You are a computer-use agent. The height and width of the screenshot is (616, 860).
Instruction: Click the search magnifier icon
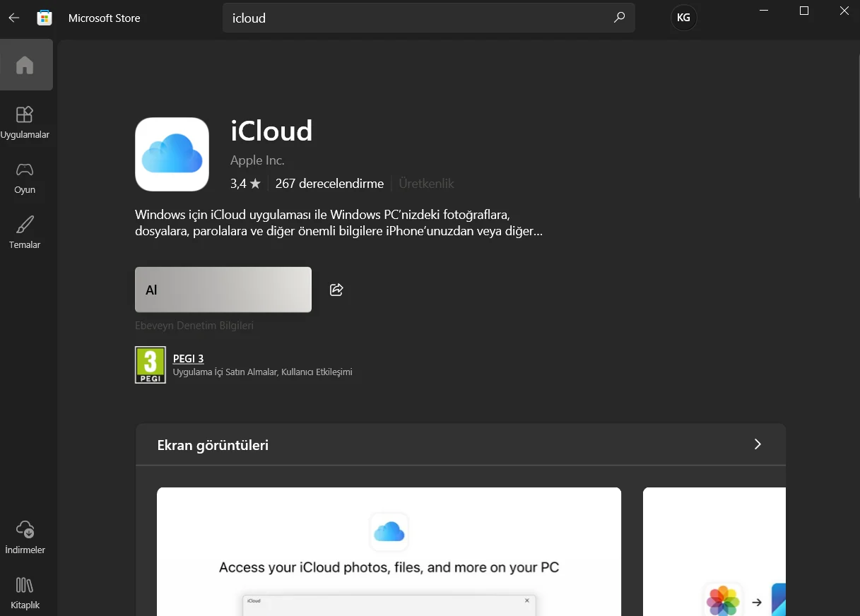click(x=619, y=18)
